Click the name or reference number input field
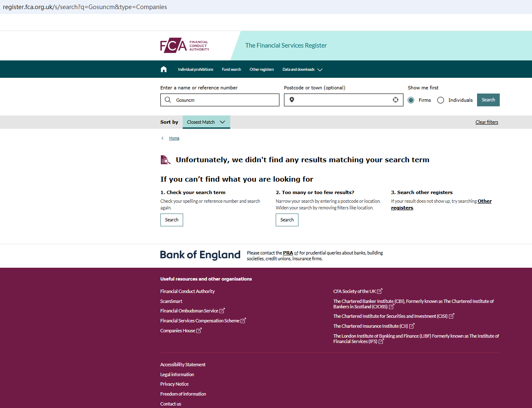This screenshot has height=408, width=532. (x=220, y=100)
